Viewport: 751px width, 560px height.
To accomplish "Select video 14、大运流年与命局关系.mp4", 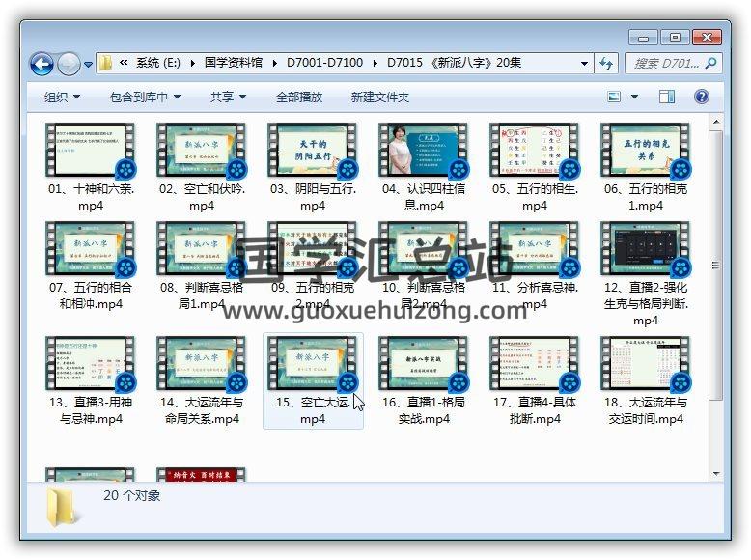I will point(202,380).
